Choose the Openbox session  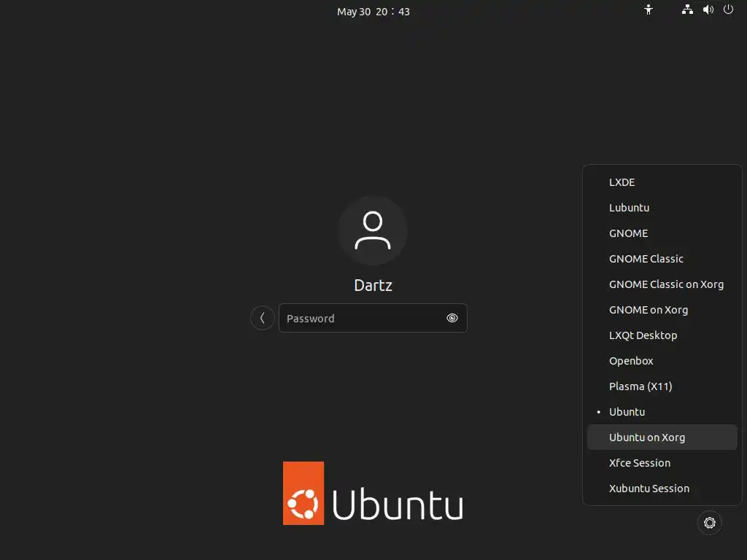662,361
